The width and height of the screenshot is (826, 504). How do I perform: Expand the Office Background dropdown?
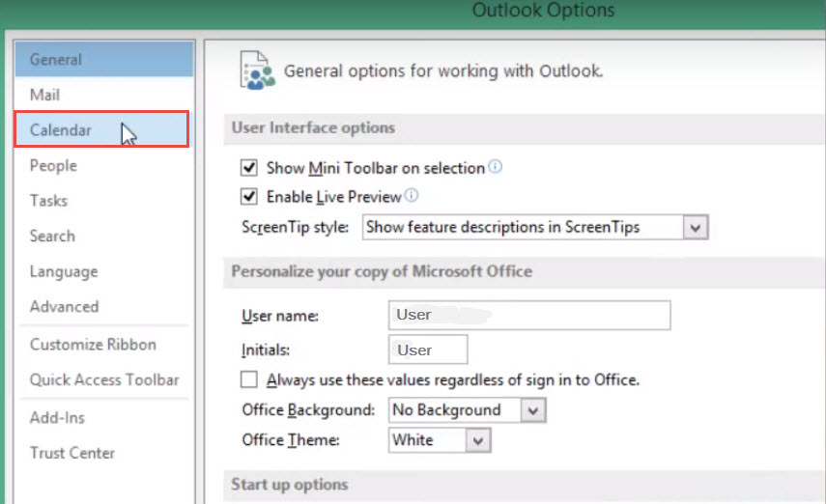(533, 410)
